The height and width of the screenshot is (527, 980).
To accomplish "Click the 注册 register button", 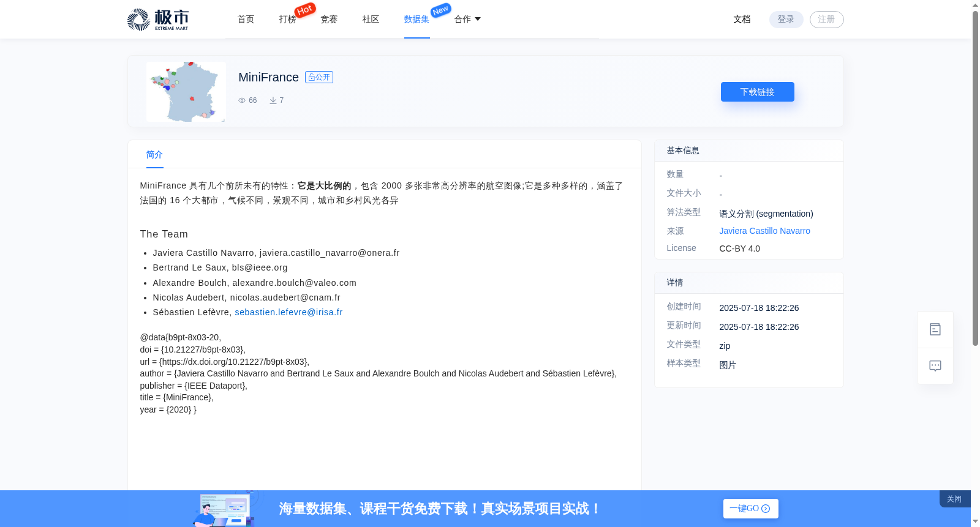I will pos(827,20).
